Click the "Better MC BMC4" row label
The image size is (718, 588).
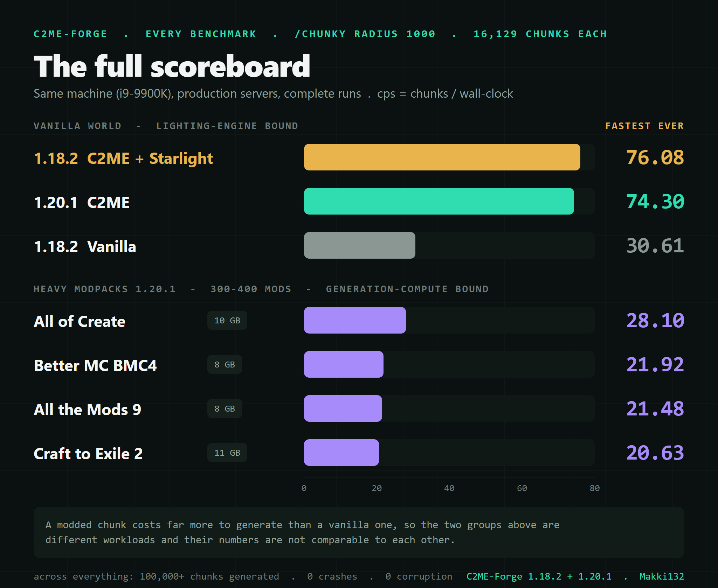point(95,365)
